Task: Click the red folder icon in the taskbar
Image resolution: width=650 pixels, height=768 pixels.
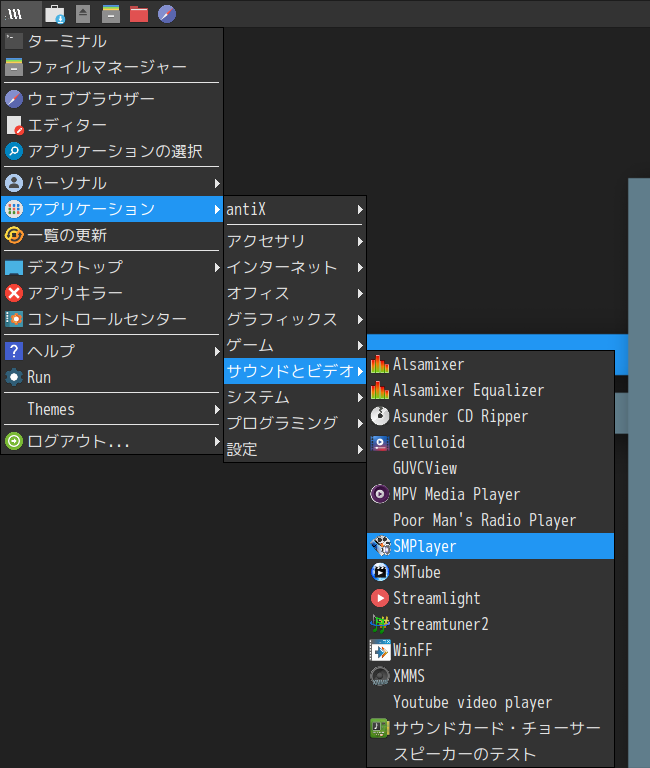Action: click(x=139, y=14)
